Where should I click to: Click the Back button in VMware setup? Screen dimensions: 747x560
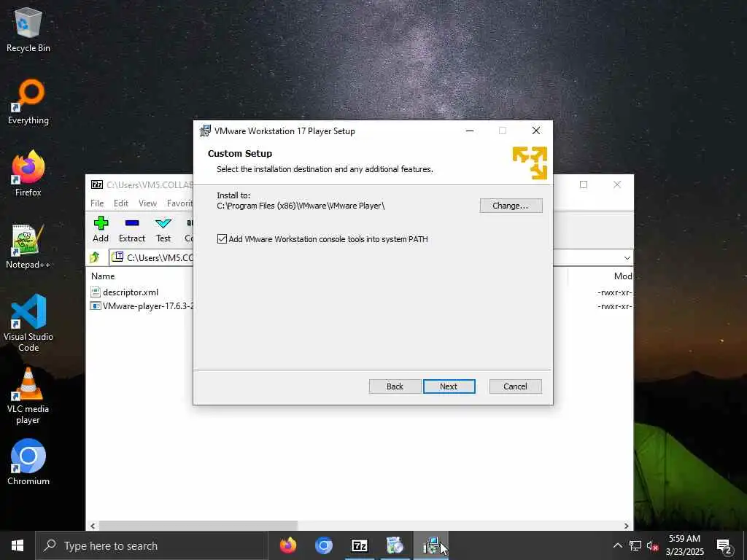[395, 386]
